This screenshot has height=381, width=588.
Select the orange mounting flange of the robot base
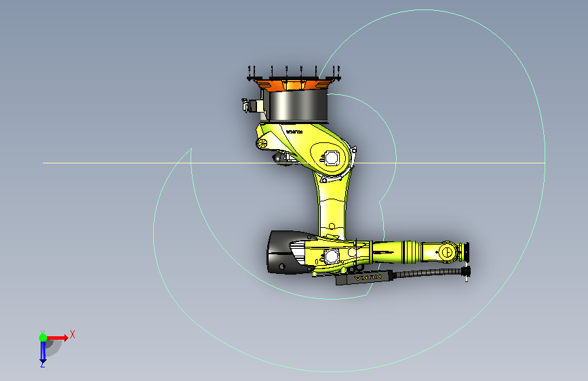coord(293,84)
